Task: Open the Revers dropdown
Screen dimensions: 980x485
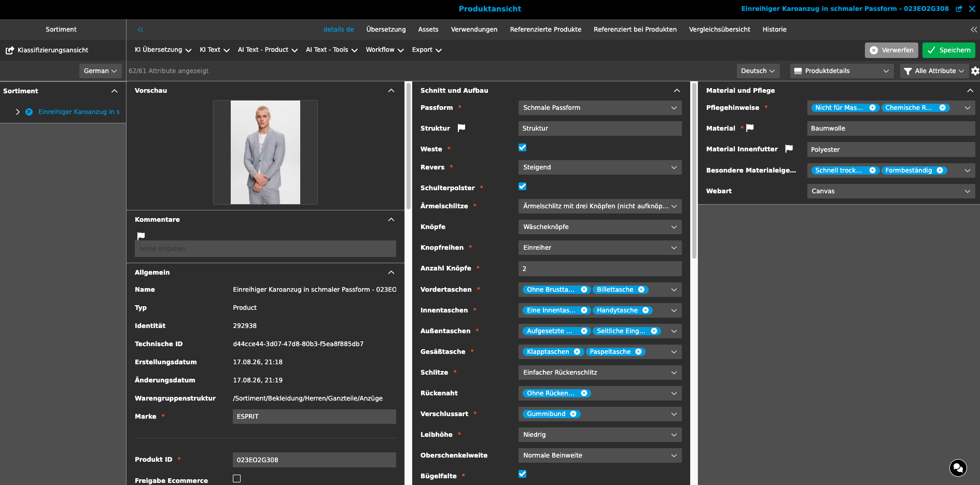Action: pos(600,167)
